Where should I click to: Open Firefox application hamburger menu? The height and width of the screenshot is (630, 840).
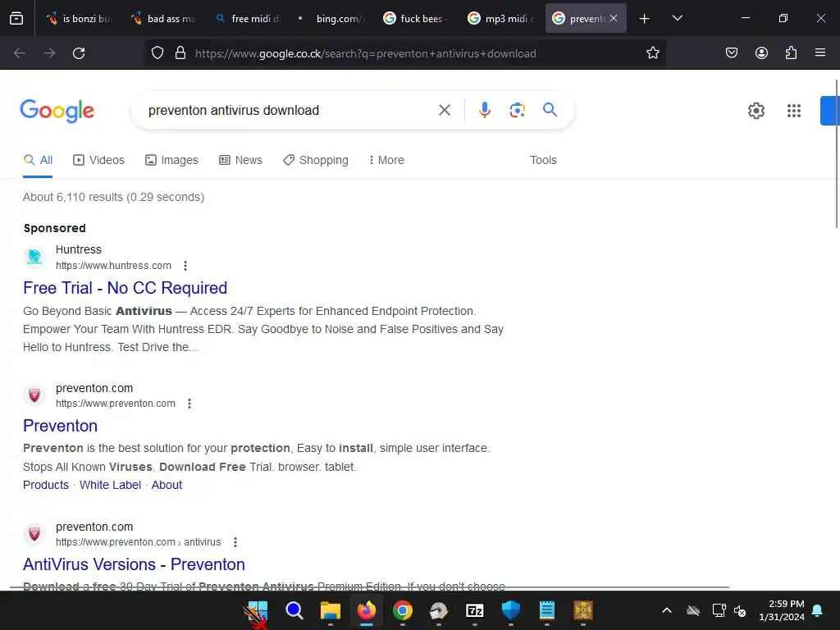pyautogui.click(x=820, y=52)
